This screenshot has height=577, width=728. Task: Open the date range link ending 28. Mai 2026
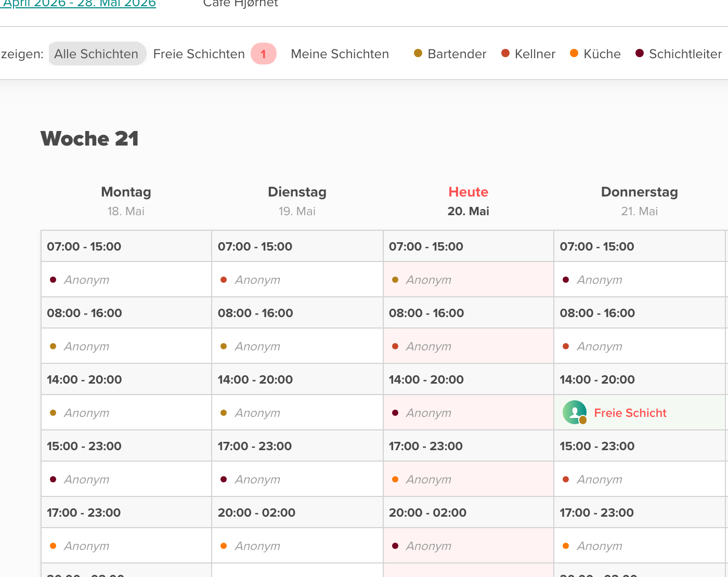[79, 4]
